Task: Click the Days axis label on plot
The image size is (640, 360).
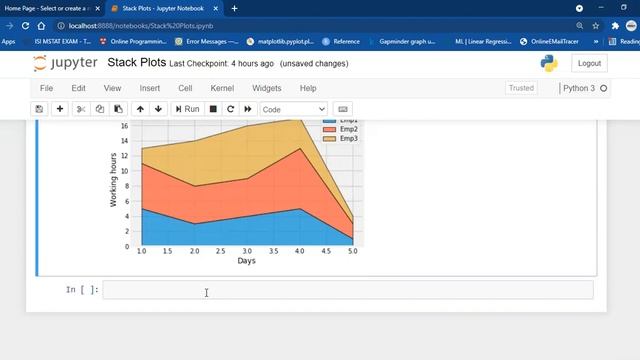Action: pyautogui.click(x=247, y=260)
